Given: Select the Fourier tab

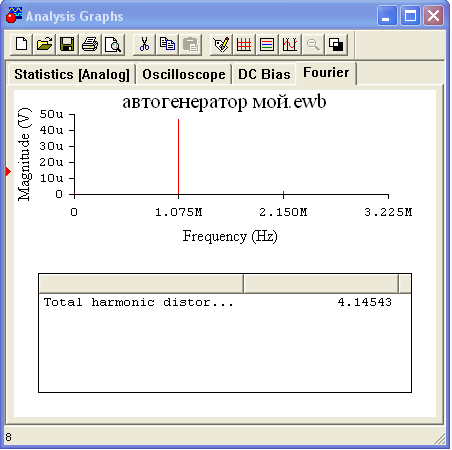Looking at the screenshot, I should pos(326,72).
